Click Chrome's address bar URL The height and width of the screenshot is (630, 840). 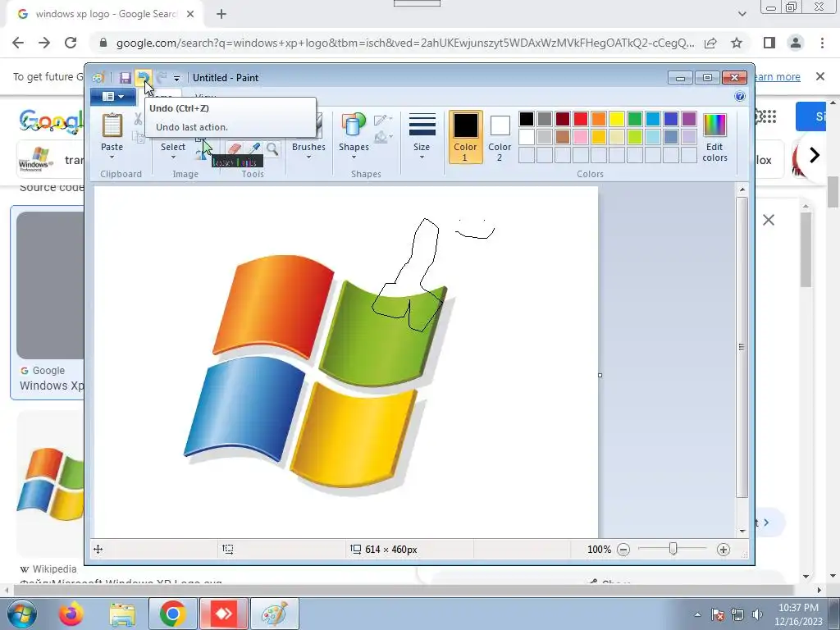(x=405, y=43)
